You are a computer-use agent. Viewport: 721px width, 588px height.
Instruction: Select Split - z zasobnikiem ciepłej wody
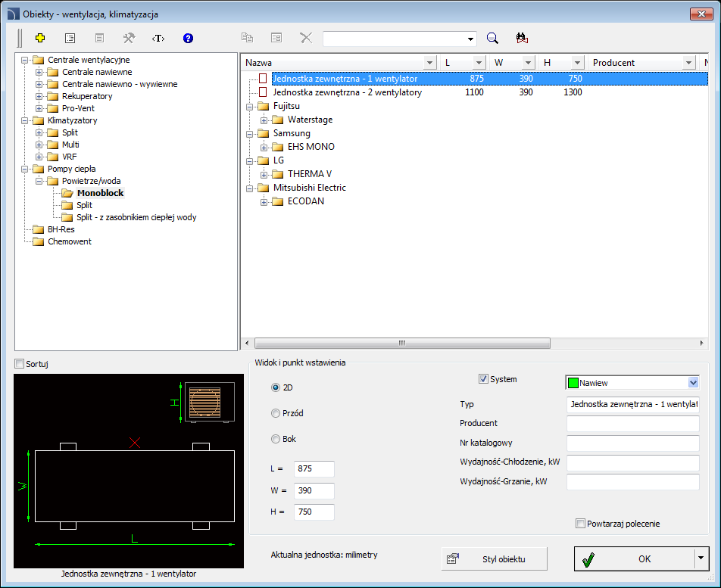pyautogui.click(x=136, y=217)
